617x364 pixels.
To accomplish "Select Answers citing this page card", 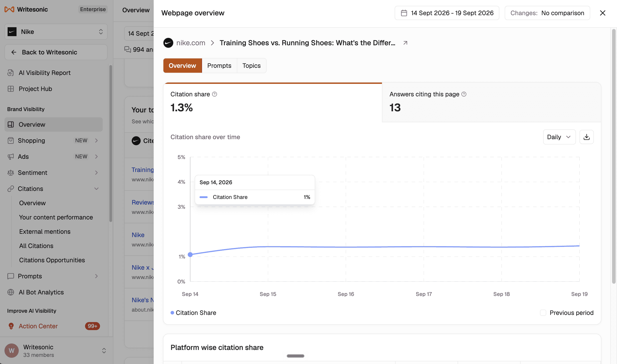I will coord(491,102).
